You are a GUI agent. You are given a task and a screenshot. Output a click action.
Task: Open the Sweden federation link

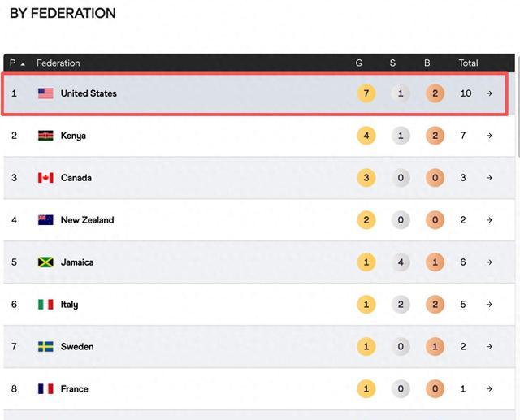click(x=77, y=347)
